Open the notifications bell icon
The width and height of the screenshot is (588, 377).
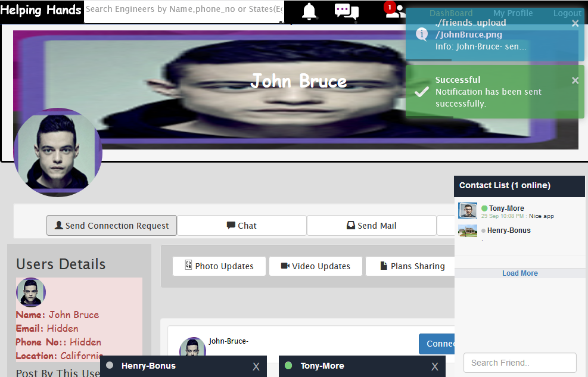[x=309, y=11]
